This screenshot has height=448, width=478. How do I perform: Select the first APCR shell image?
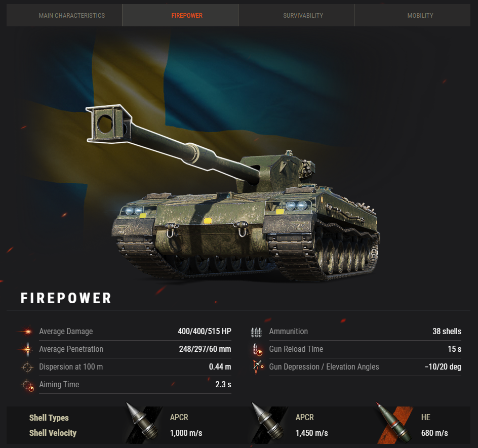tap(143, 422)
